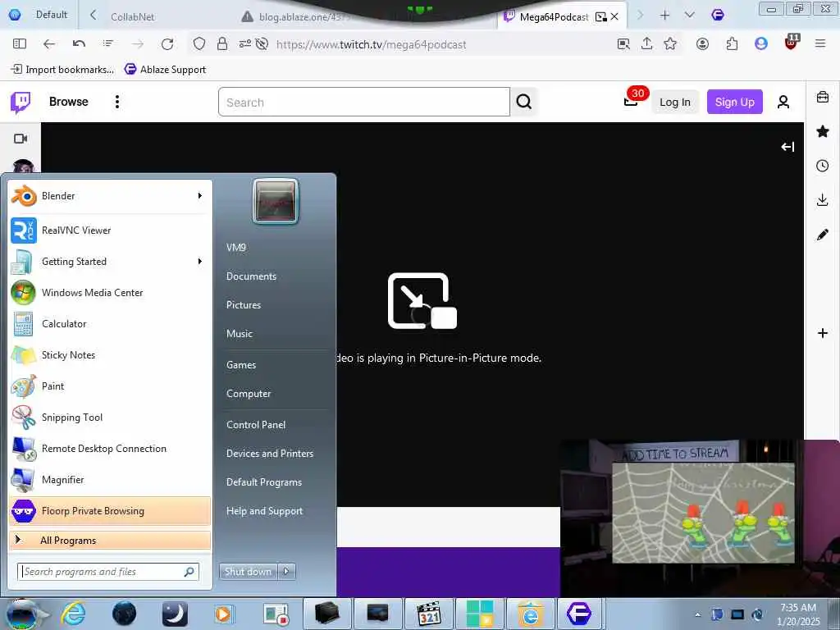Expand All Programs list
Viewport: 840px width, 630px height.
point(110,541)
